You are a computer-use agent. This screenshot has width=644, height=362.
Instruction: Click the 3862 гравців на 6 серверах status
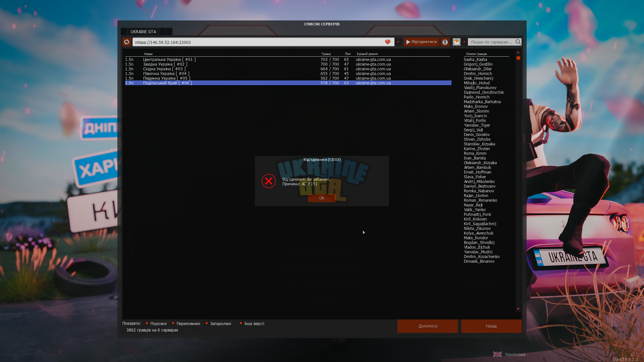[152, 330]
